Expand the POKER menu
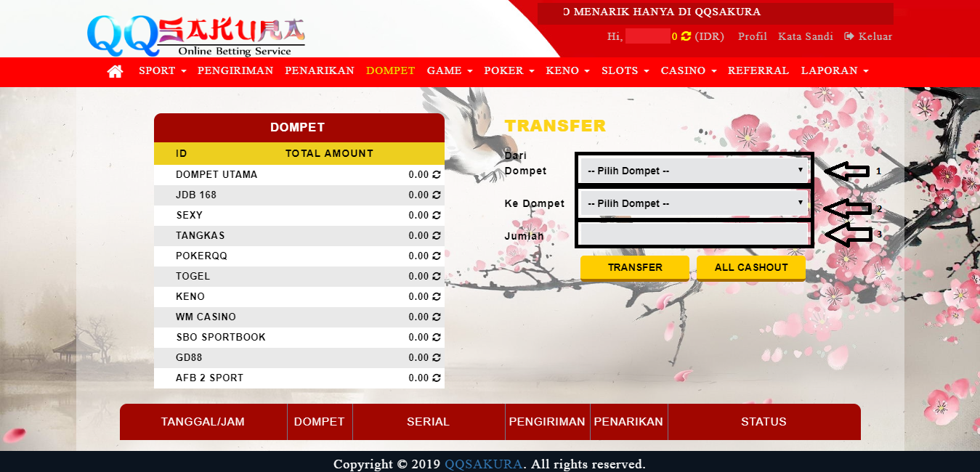 tap(509, 71)
